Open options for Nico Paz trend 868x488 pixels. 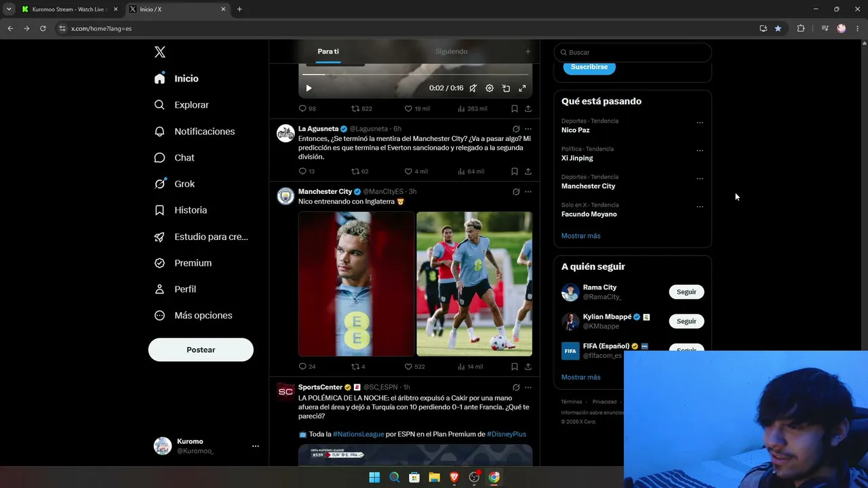pyautogui.click(x=700, y=123)
